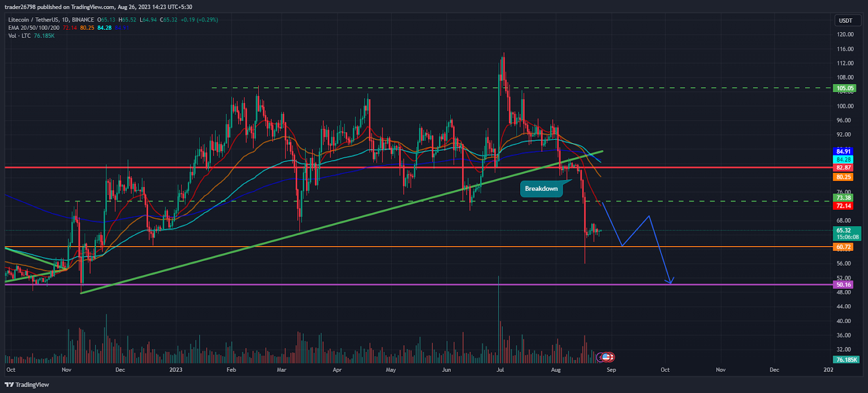Click the TradingView logo
This screenshot has width=868, height=393.
click(27, 385)
